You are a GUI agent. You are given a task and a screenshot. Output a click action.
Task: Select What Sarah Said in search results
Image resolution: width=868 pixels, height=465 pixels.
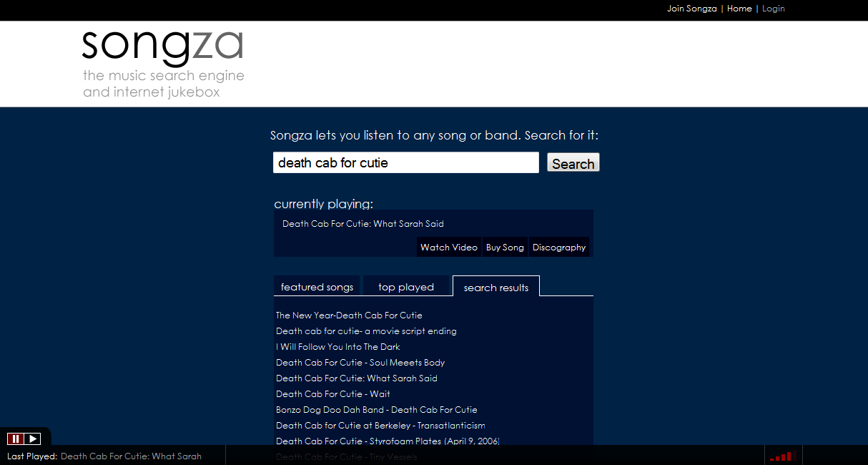tap(357, 378)
